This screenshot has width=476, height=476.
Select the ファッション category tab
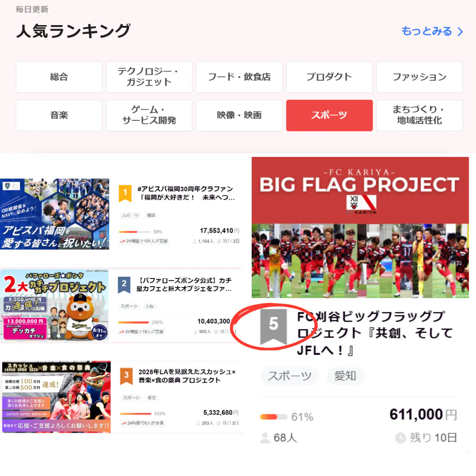coord(420,77)
